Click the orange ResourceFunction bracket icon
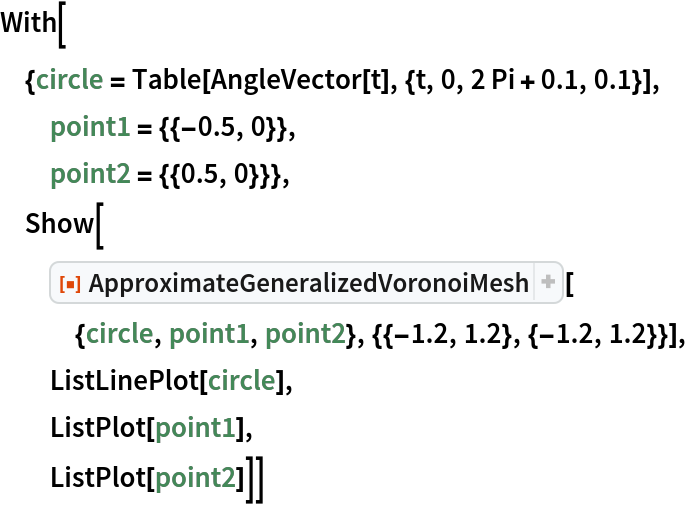Image resolution: width=694 pixels, height=506 pixels. [x=70, y=285]
